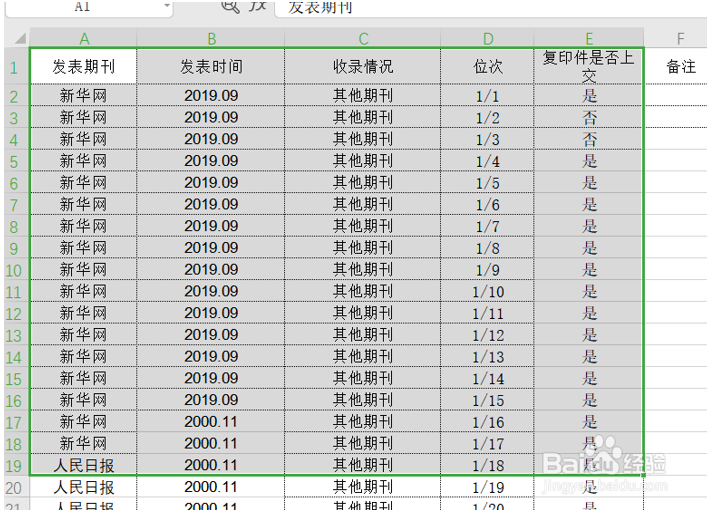Click cell with value 1/16
707x510 pixels.
[x=487, y=422]
